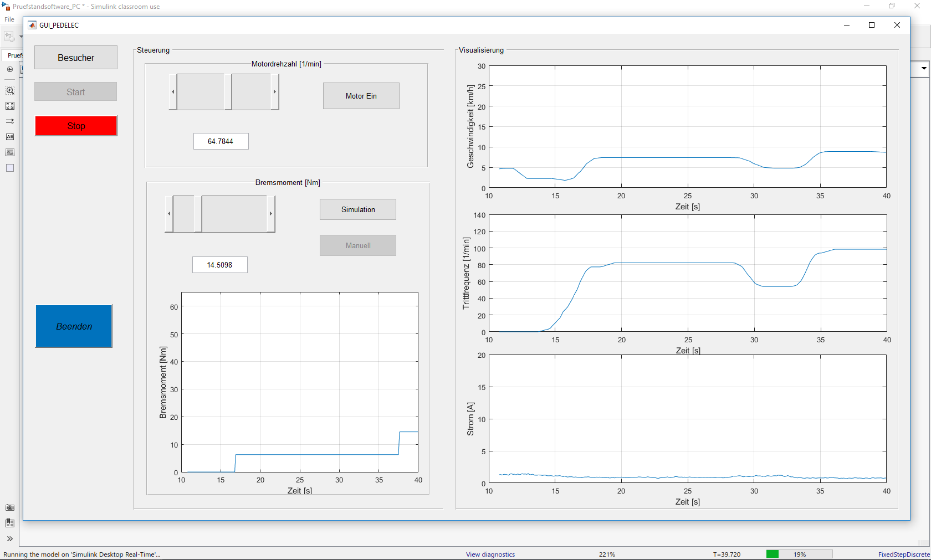Click the View diagnostics link
This screenshot has width=931, height=560.
[x=490, y=554]
